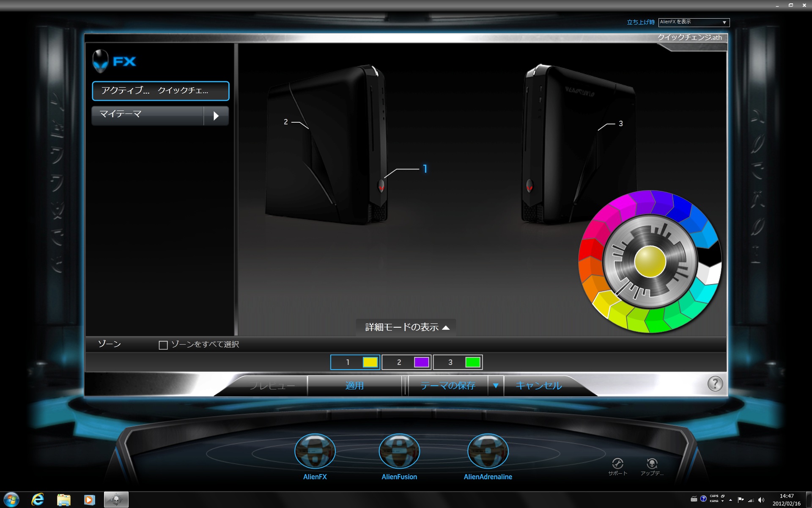
Task: Open the AlienFXを表示 startup dropdown
Action: coord(694,22)
